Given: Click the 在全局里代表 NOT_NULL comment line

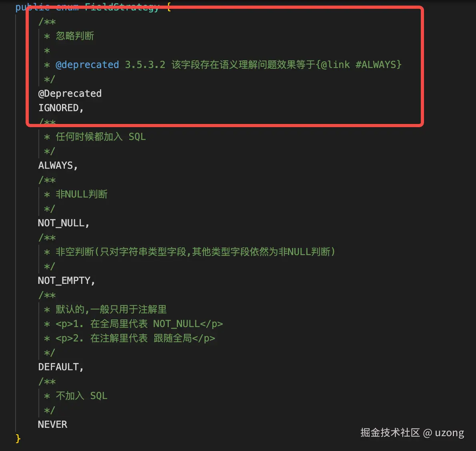Looking at the screenshot, I should coord(139,324).
